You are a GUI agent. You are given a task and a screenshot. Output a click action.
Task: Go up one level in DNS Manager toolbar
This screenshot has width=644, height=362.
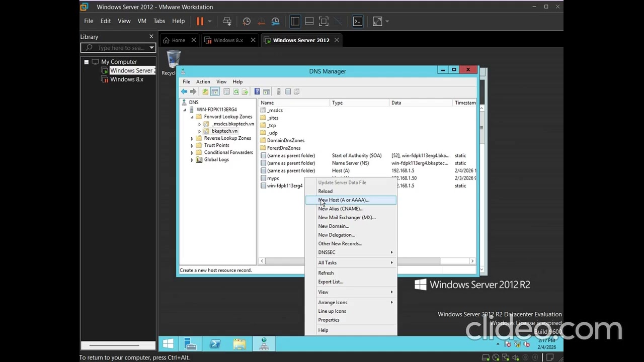pos(205,92)
